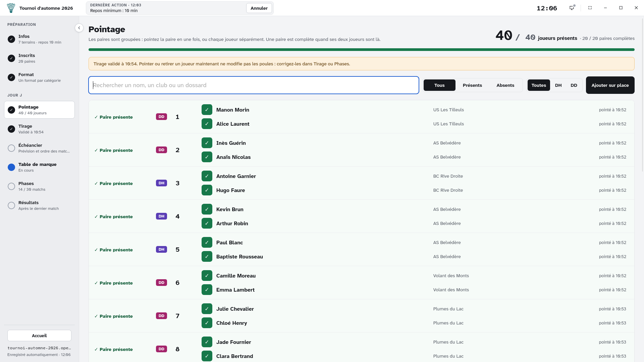The width and height of the screenshot is (644, 362).
Task: Select the Présents filter
Action: [472, 85]
